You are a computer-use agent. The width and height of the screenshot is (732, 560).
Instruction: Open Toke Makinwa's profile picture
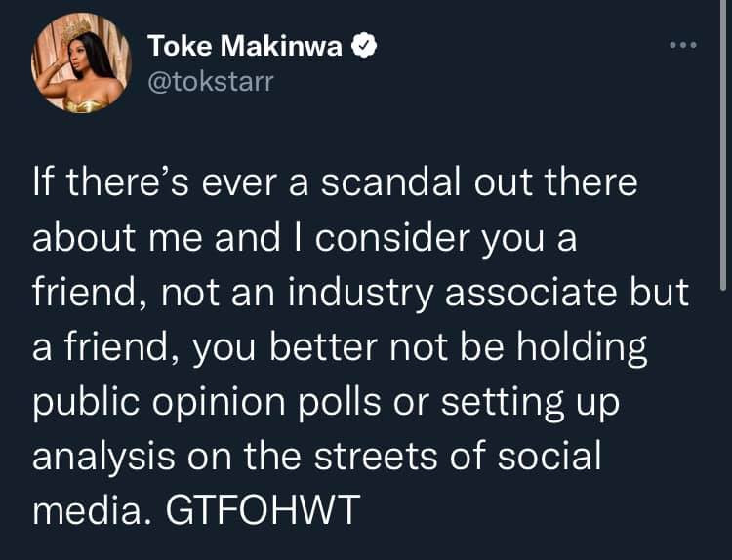[80, 63]
